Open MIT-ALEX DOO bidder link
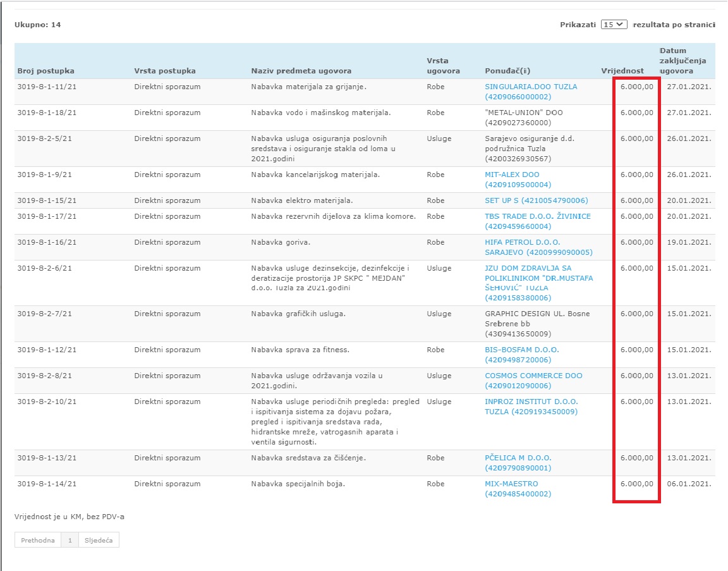The height and width of the screenshot is (571, 728). 518,180
